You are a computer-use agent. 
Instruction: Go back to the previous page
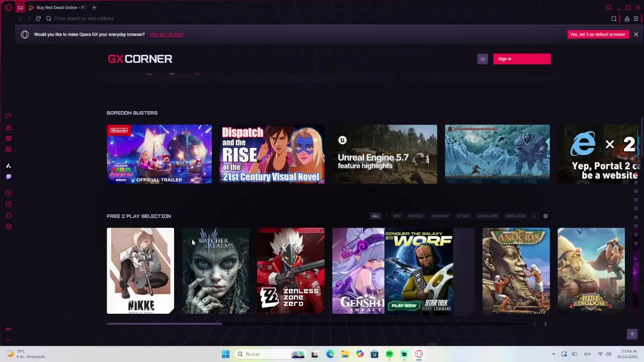coord(20,19)
